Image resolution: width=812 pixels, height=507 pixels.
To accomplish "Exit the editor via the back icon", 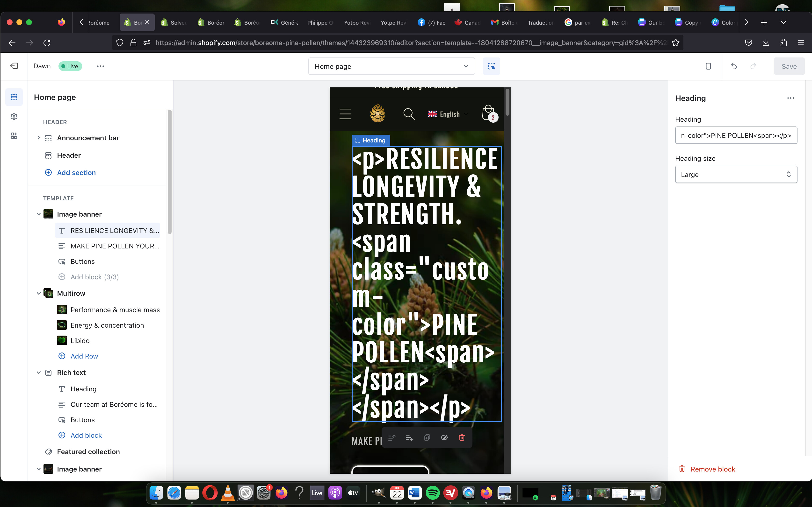I will tap(14, 66).
